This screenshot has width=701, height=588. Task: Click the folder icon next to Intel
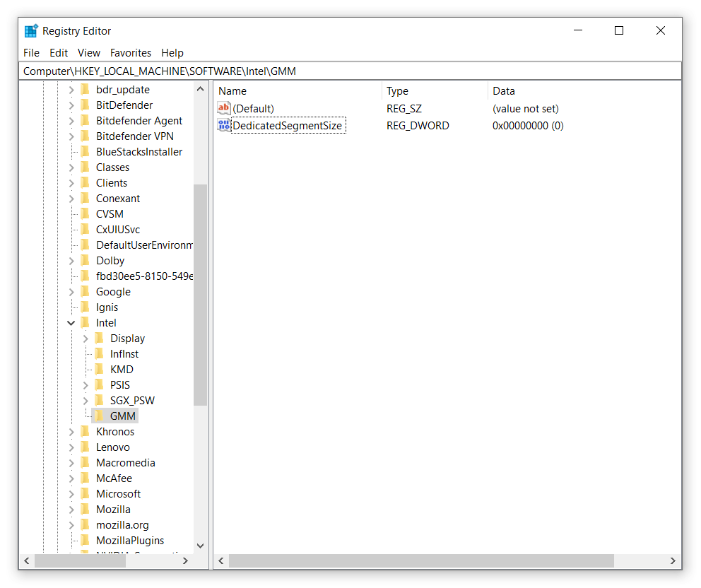86,322
